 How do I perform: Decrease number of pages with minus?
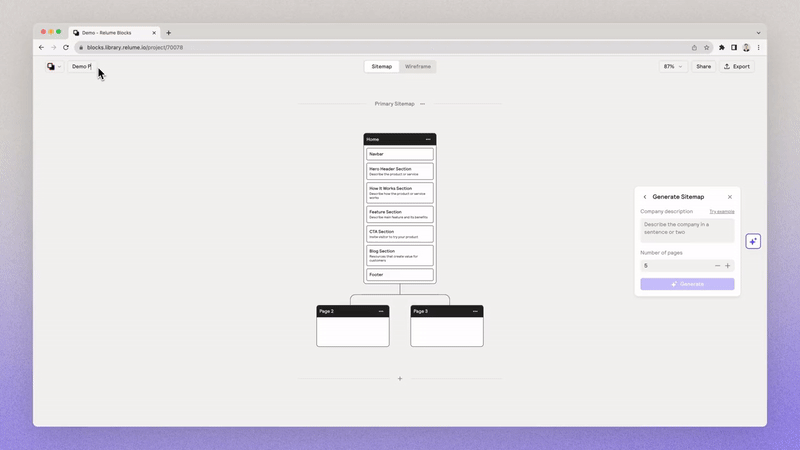pos(717,266)
